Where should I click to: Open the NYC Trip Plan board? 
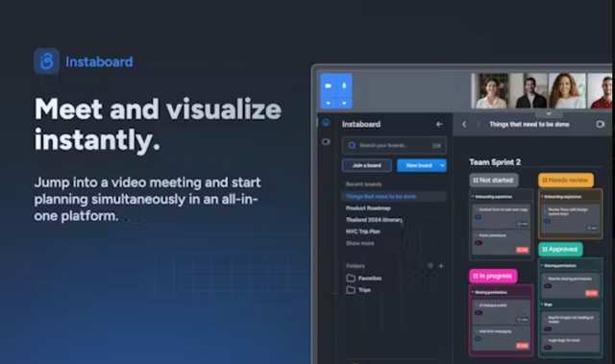point(363,231)
